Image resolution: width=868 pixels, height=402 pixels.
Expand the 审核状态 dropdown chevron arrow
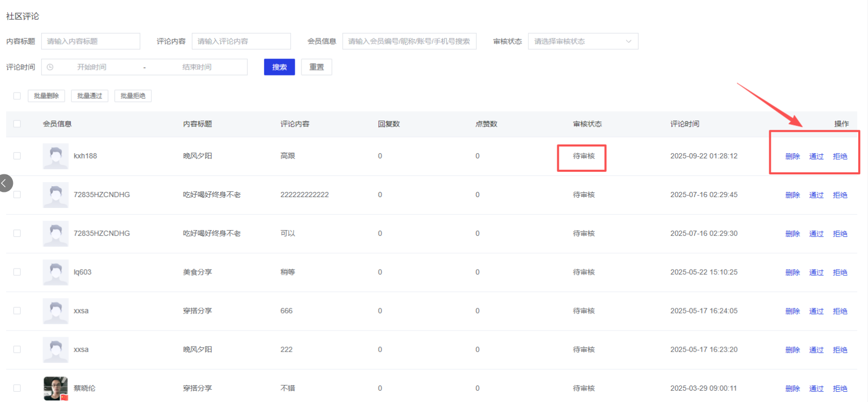click(x=629, y=41)
